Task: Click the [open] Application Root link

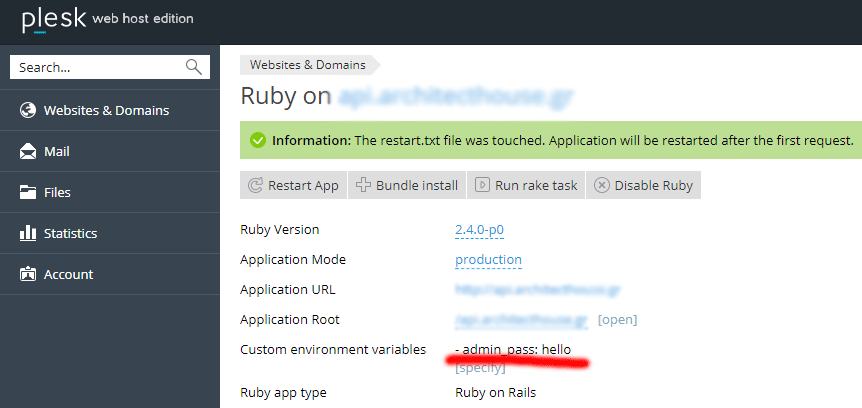Action: point(617,320)
